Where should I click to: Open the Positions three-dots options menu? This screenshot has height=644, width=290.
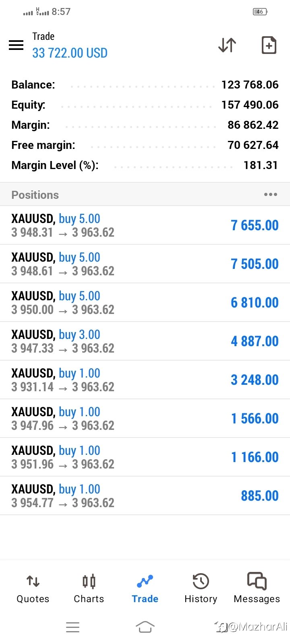[270, 195]
